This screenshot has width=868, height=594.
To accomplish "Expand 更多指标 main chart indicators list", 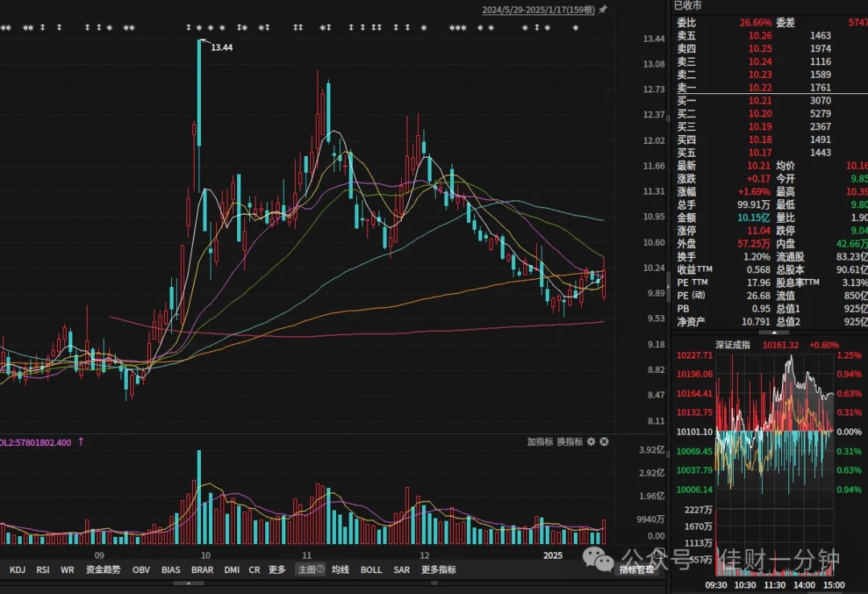I will point(439,570).
